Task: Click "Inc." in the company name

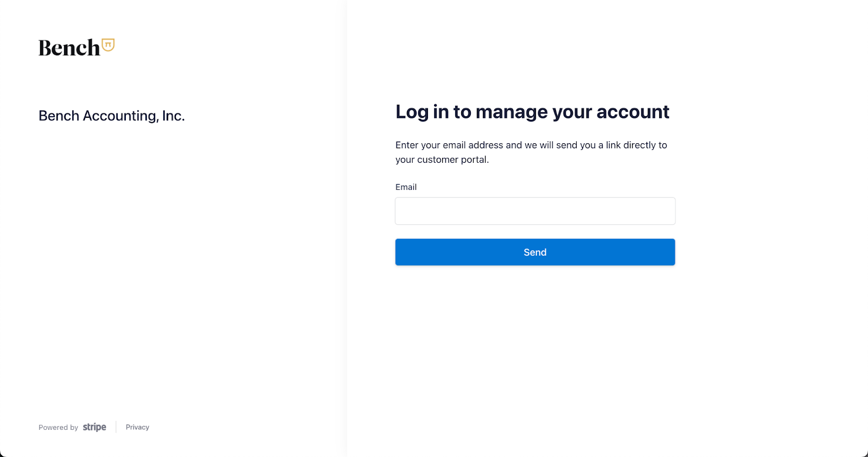Action: click(174, 116)
